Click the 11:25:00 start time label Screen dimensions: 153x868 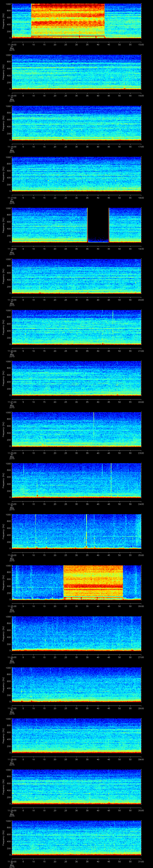point(12,606)
